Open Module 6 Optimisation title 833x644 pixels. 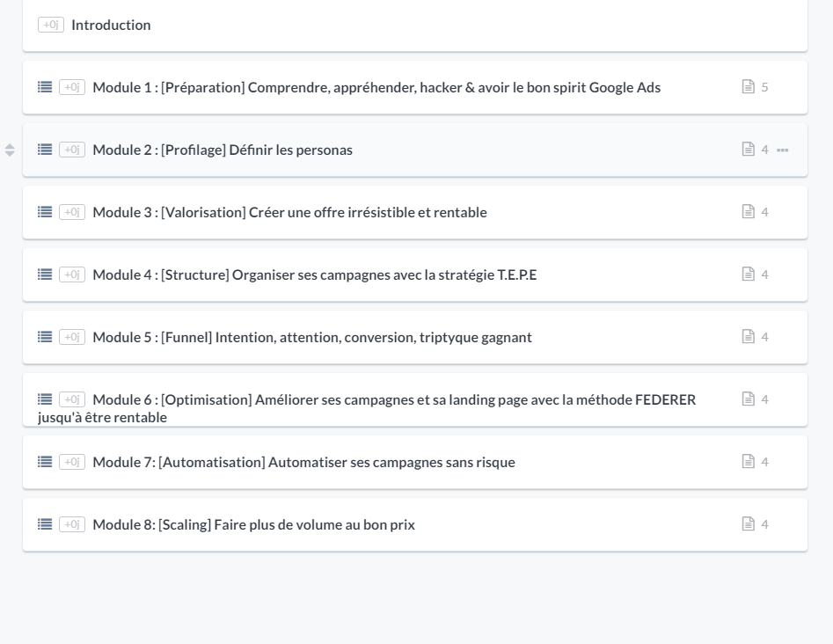tap(367, 408)
